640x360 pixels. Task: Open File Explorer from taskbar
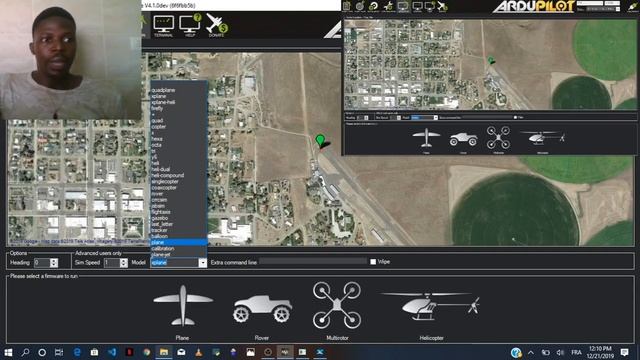point(164,352)
